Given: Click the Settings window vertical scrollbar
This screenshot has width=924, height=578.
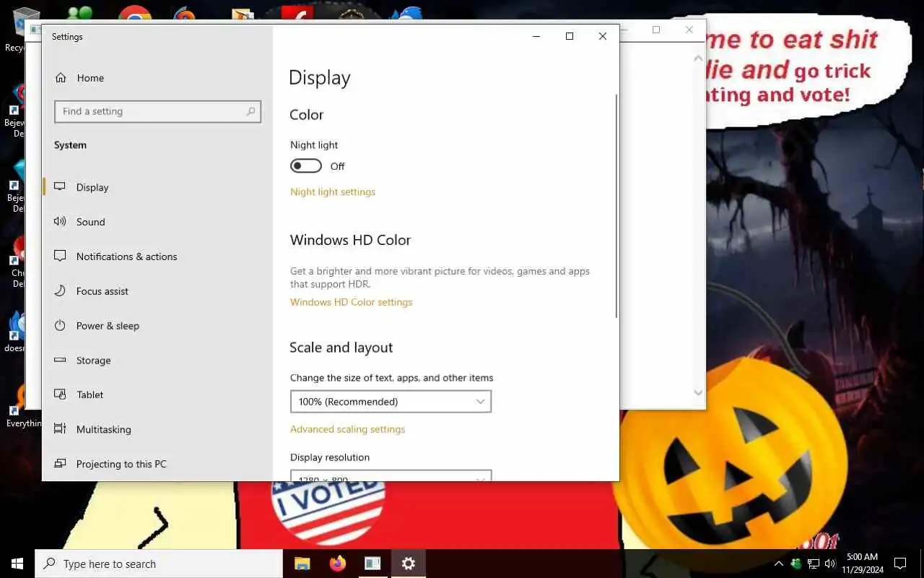Looking at the screenshot, I should [x=616, y=206].
